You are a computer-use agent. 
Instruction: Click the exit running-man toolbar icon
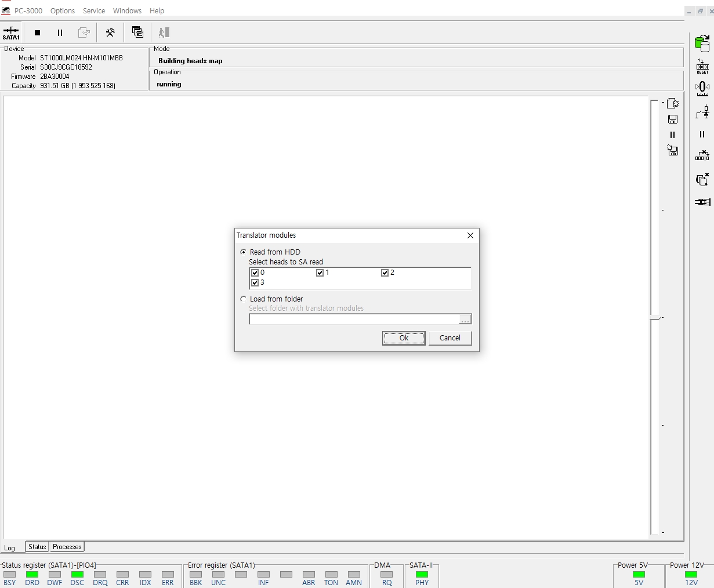click(164, 32)
